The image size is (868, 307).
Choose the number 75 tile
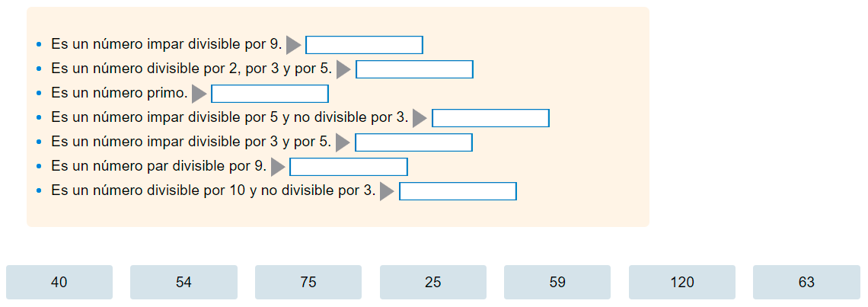pyautogui.click(x=308, y=283)
